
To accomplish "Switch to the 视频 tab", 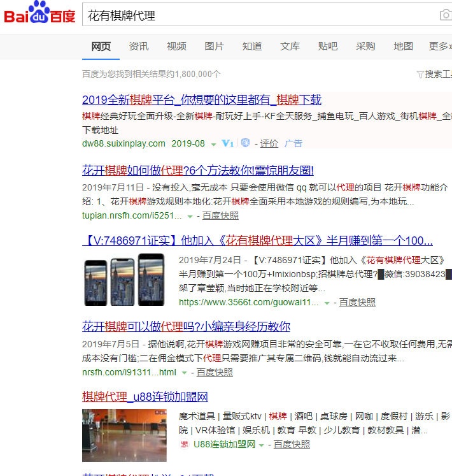I will (x=176, y=47).
